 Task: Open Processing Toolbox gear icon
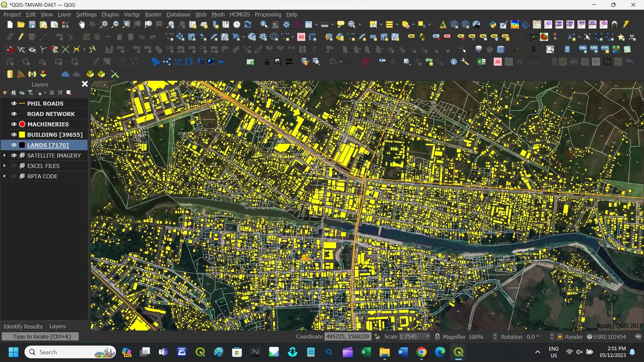[286, 24]
